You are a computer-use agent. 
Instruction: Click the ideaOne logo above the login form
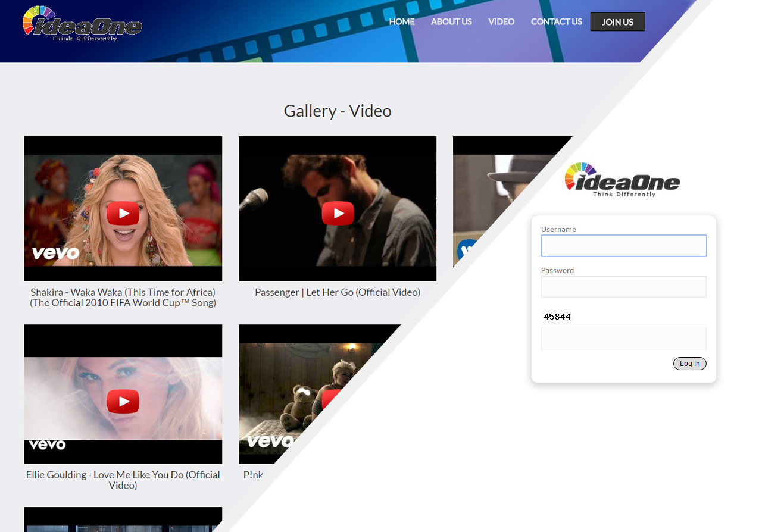[x=622, y=180]
